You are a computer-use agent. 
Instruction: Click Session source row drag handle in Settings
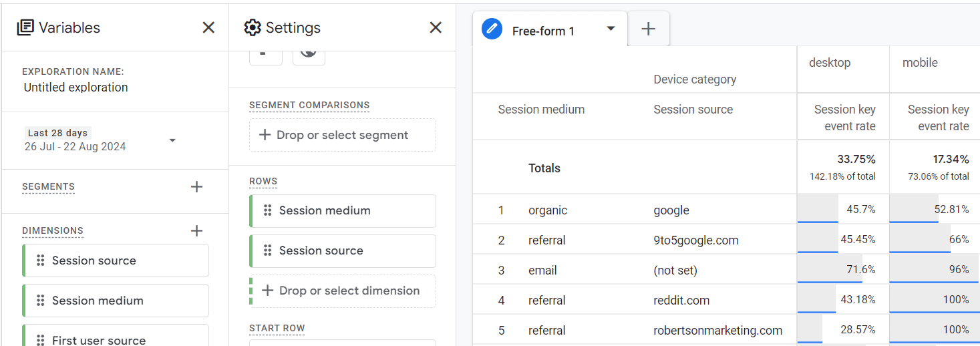coord(267,250)
